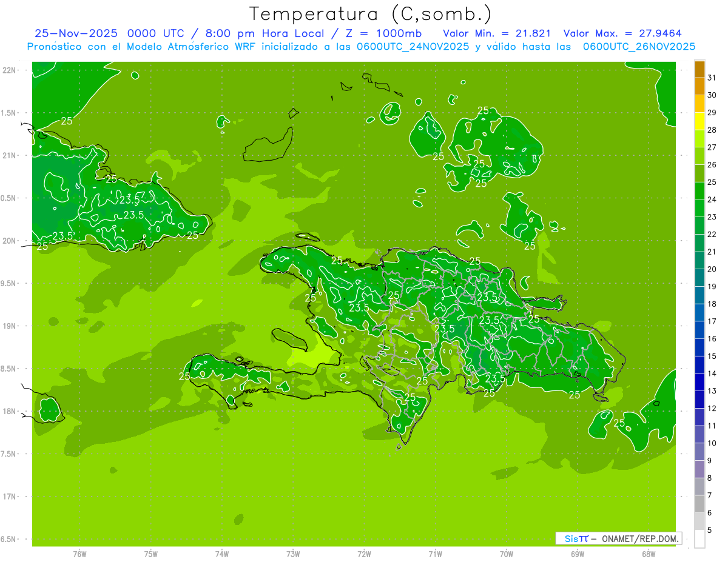Viewport: 728px width, 562px height.
Task: Click the "ONAMET/REP.DOM." credit label
Action: [639, 538]
